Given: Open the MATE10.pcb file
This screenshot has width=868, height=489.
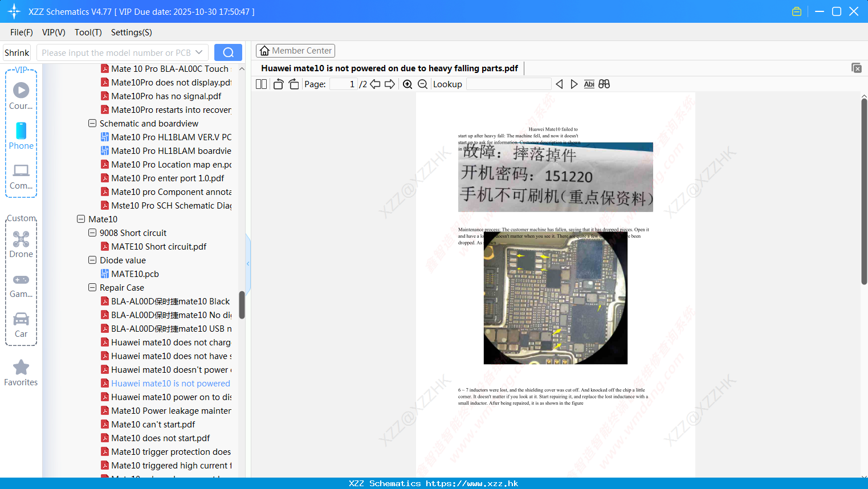Looking at the screenshot, I should click(x=130, y=274).
